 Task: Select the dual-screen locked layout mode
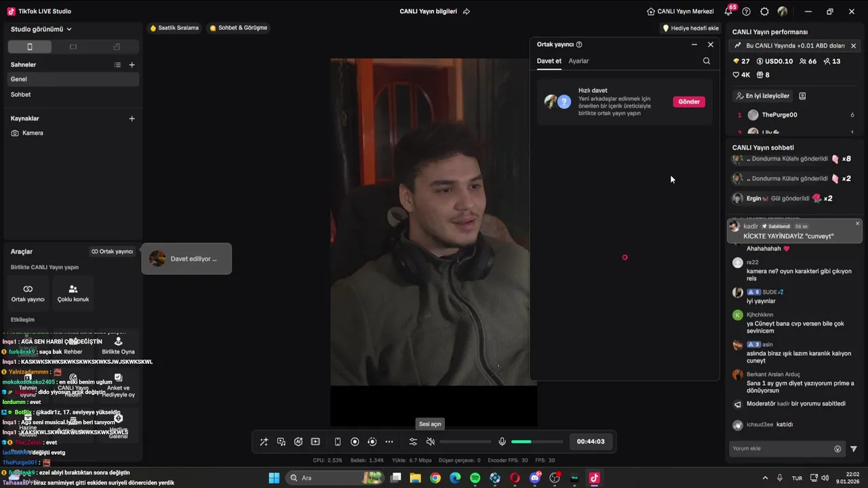click(x=117, y=47)
